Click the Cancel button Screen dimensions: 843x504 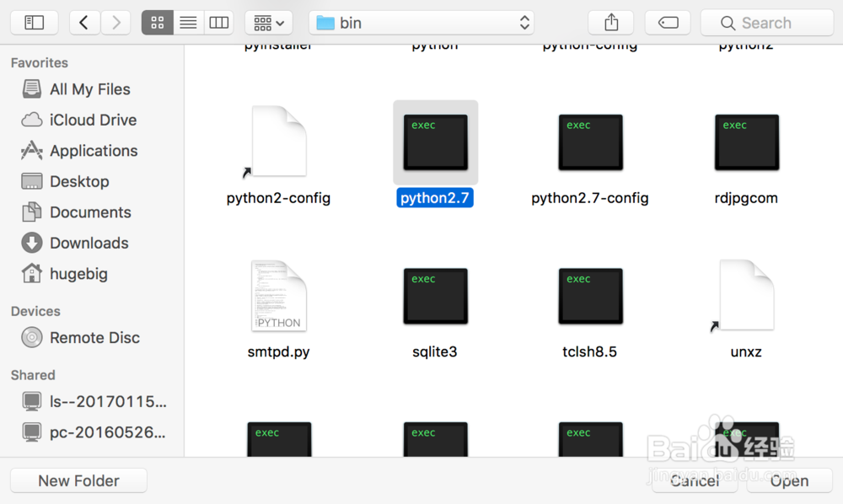695,480
